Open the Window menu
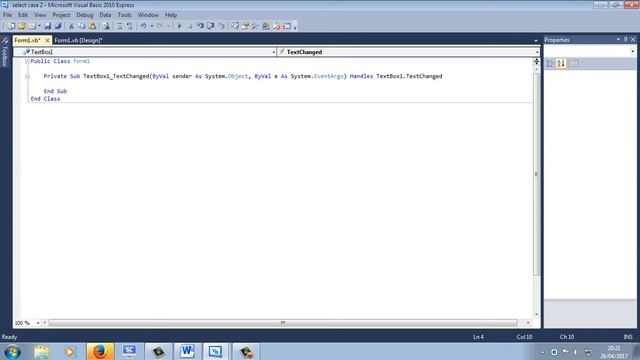The height and width of the screenshot is (360, 640). coord(148,15)
